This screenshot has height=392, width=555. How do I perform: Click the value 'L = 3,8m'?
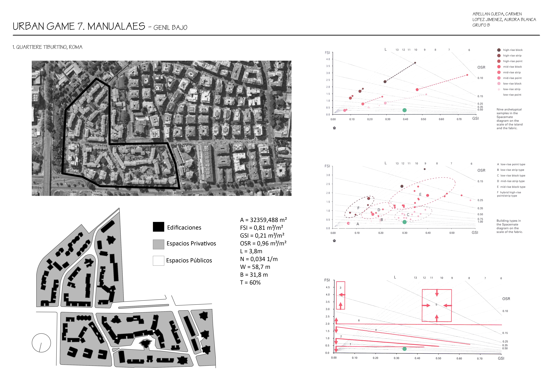point(251,251)
